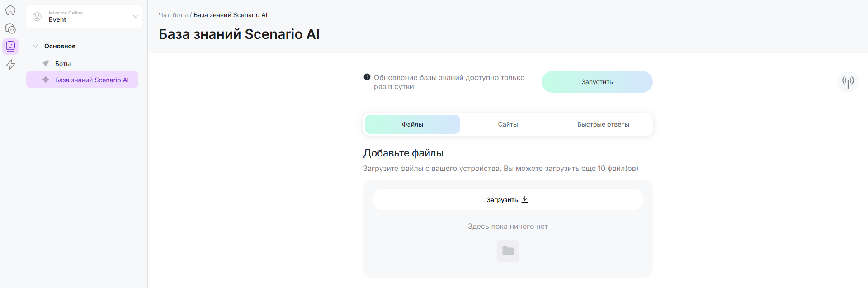The width and height of the screenshot is (868, 288).
Task: Click the empty folder icon placeholder
Action: click(508, 251)
